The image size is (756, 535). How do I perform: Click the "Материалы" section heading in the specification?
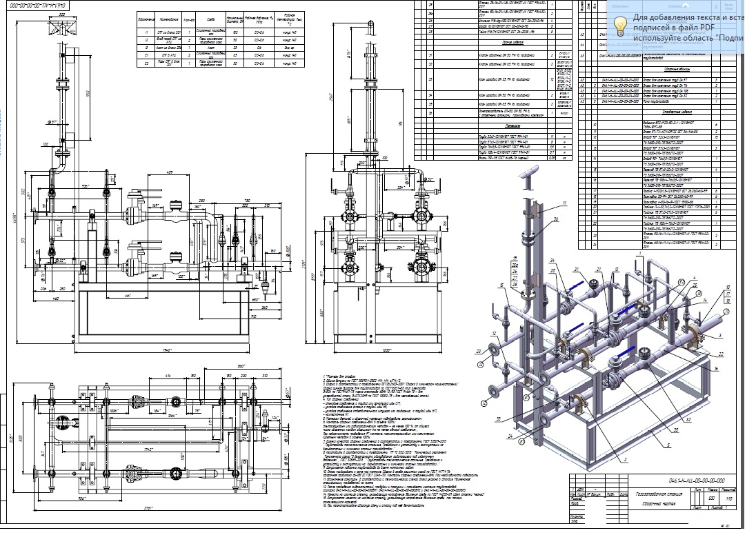[x=513, y=125]
